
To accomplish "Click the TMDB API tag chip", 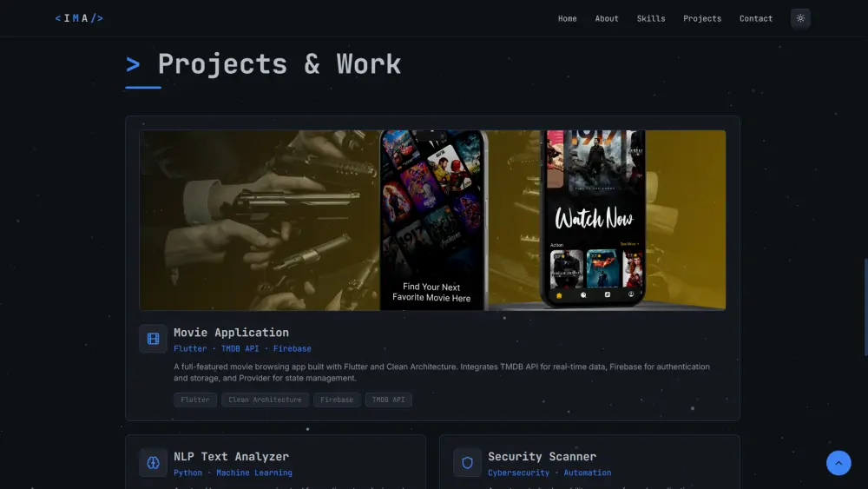I will pos(388,400).
